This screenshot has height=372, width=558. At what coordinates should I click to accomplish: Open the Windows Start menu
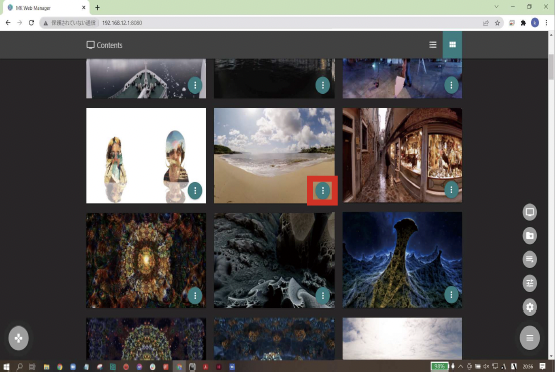6,366
